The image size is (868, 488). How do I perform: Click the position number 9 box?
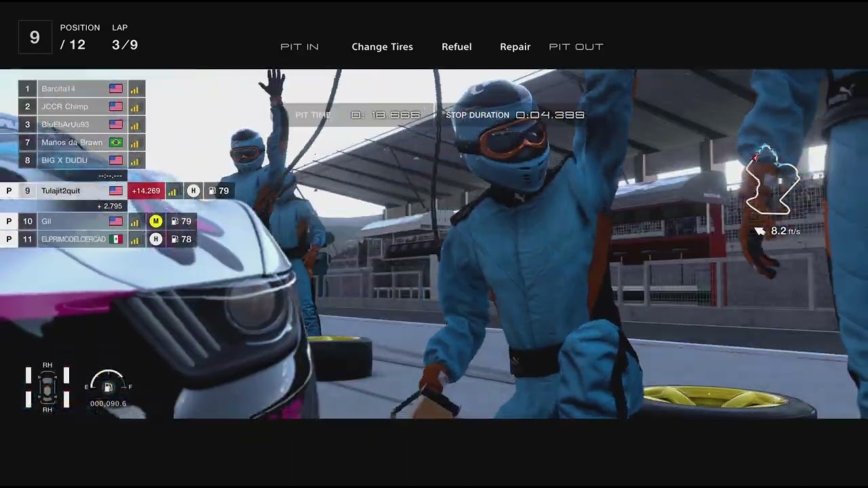click(35, 37)
